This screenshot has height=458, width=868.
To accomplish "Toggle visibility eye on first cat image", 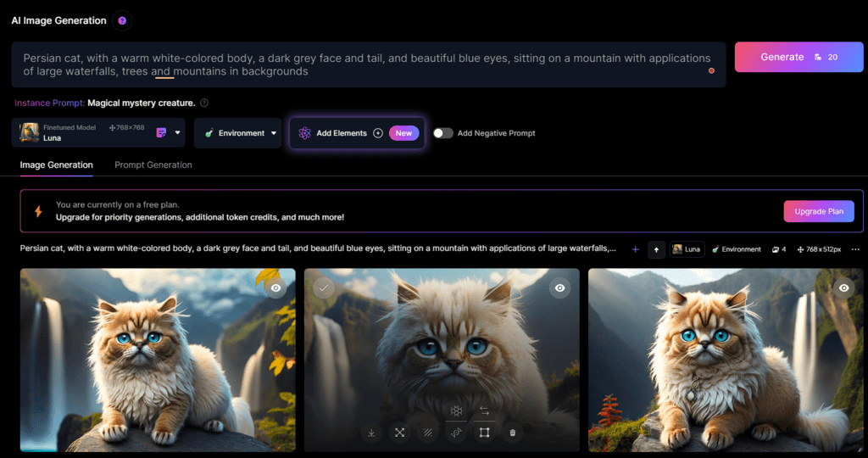I will 275,288.
